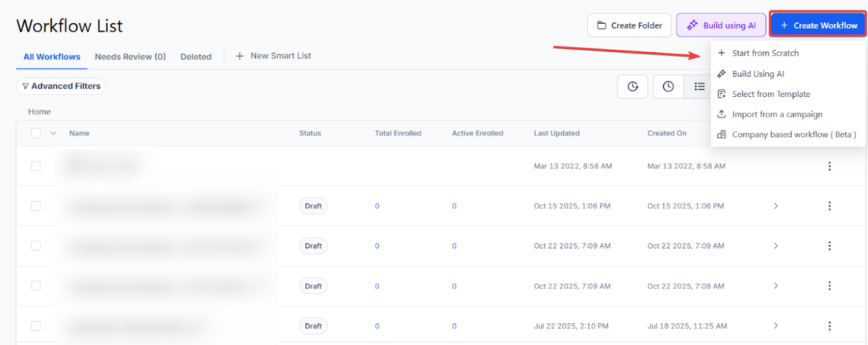The height and width of the screenshot is (345, 868).
Task: Check the checkbox on the Oct 15 2025 row
Action: pos(36,206)
